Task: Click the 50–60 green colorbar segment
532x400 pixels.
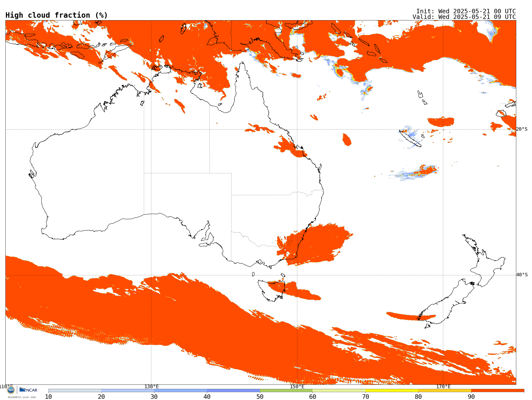Action: (x=286, y=391)
